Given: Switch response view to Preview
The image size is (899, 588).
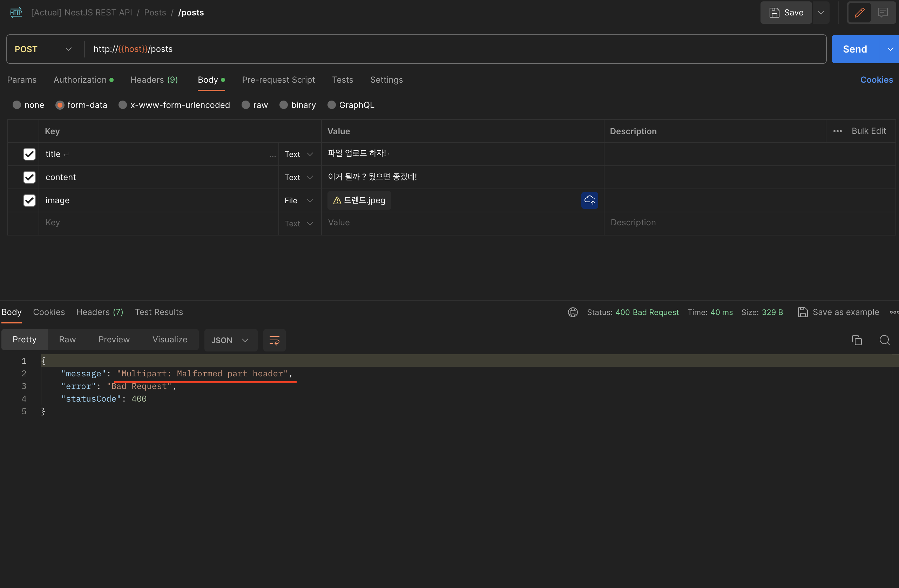Looking at the screenshot, I should pyautogui.click(x=114, y=339).
